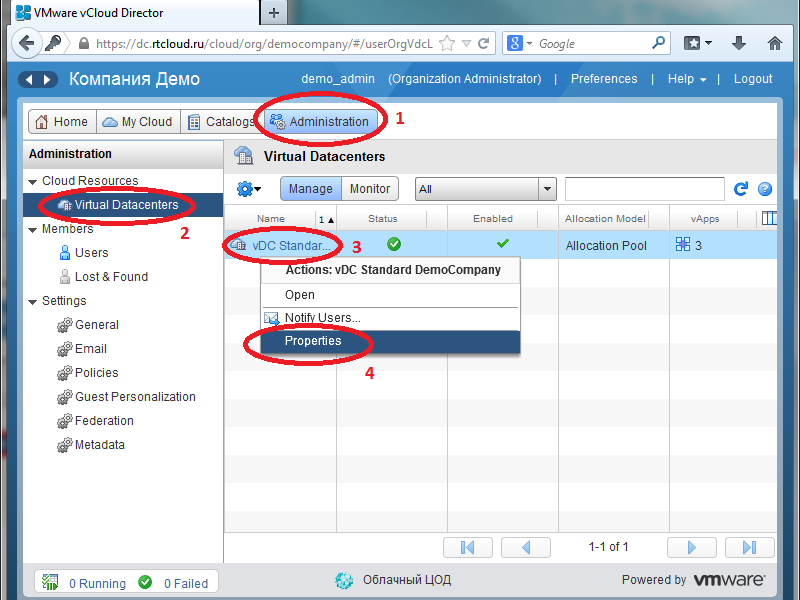Click the Users person icon
This screenshot has width=800, height=600.
tap(65, 253)
